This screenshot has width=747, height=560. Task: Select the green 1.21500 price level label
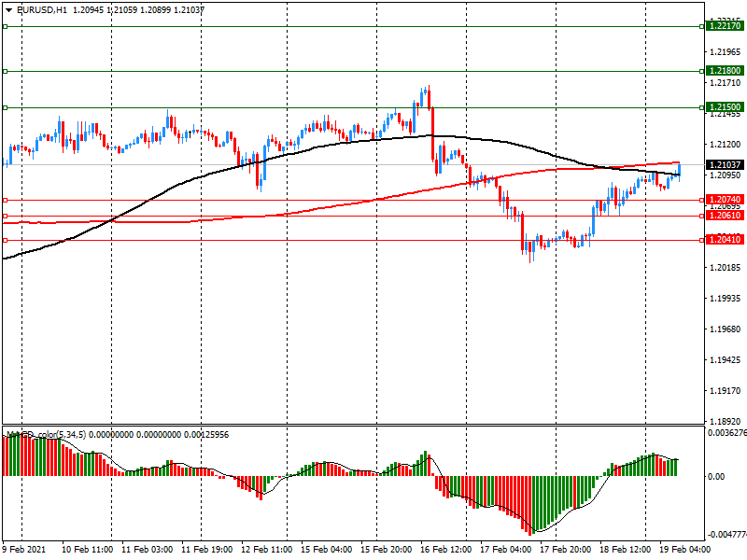725,108
